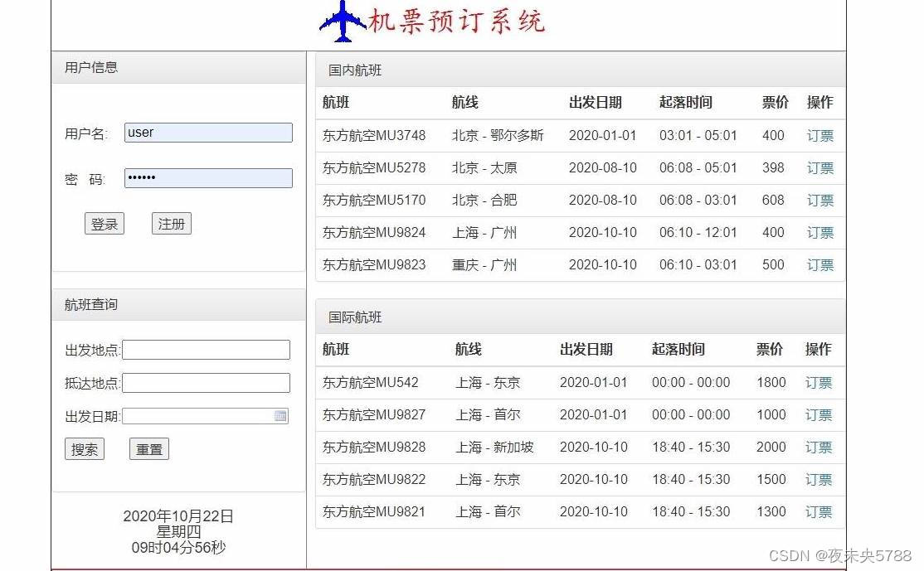Click price 608 in MU5170 row

(773, 201)
